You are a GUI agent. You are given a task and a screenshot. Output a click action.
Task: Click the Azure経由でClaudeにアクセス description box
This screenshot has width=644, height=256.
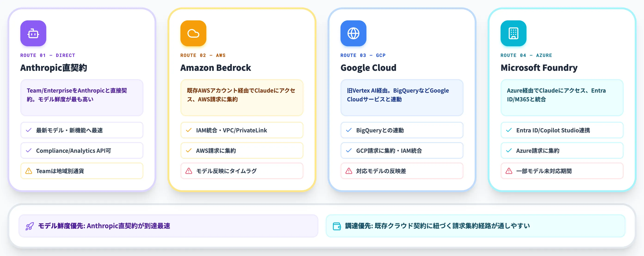(562, 98)
